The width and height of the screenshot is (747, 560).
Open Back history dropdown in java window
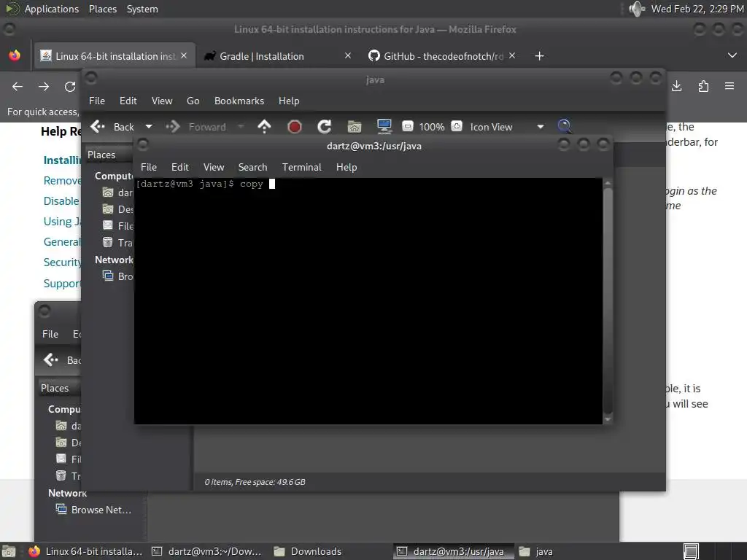tap(149, 127)
